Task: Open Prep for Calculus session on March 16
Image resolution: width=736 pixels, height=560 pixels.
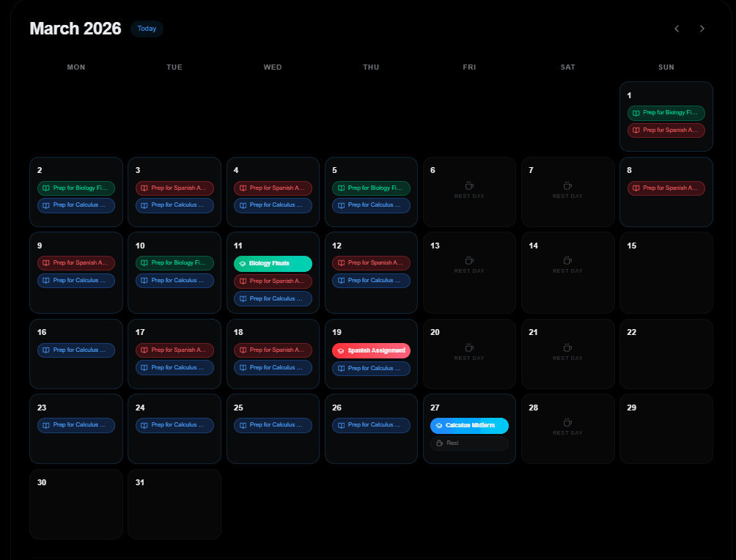Action: (x=76, y=350)
